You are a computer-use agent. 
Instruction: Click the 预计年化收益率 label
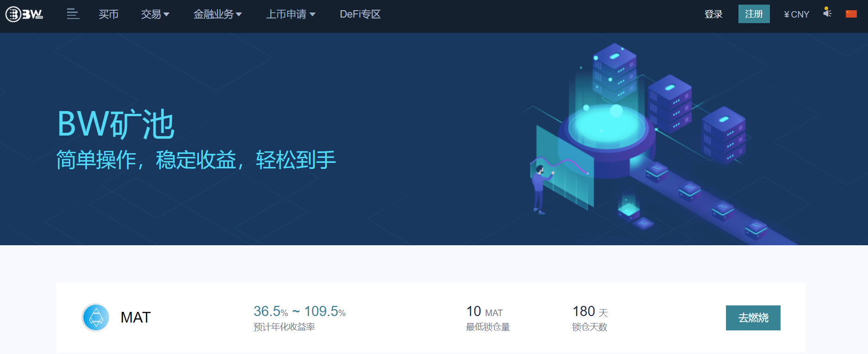coord(284,327)
